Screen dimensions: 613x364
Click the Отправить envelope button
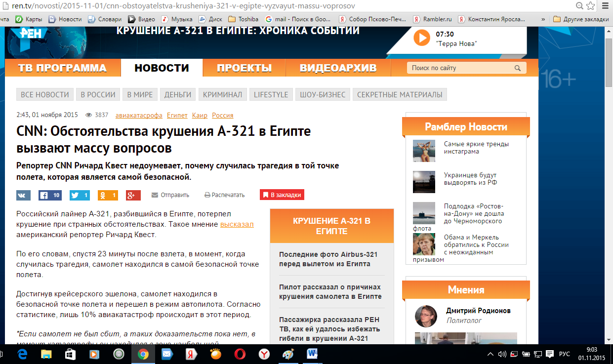point(170,195)
